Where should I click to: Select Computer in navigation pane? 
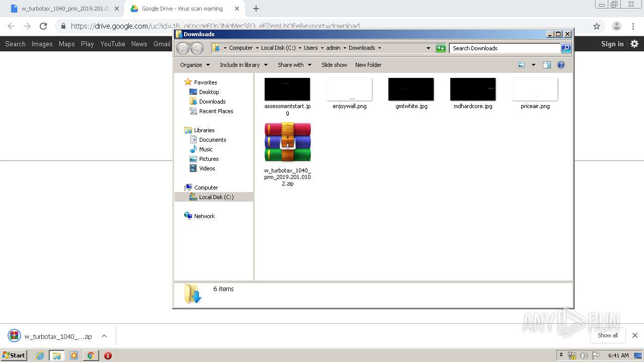206,188
